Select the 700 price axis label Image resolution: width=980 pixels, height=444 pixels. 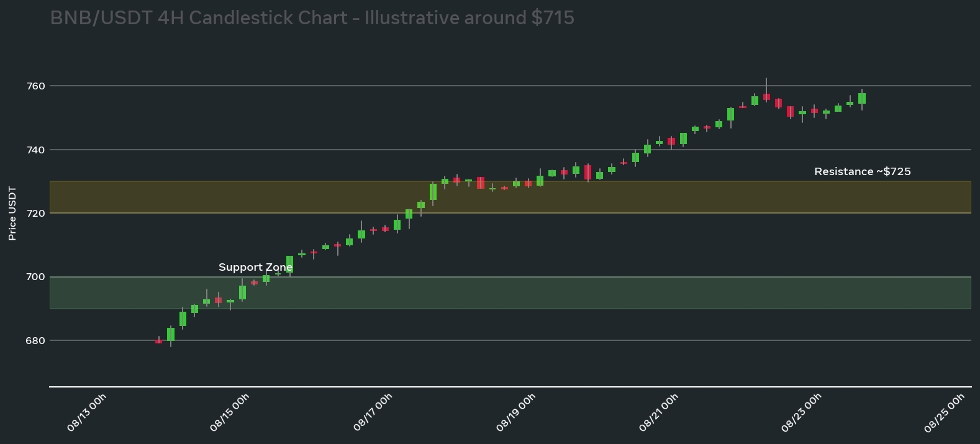37,277
